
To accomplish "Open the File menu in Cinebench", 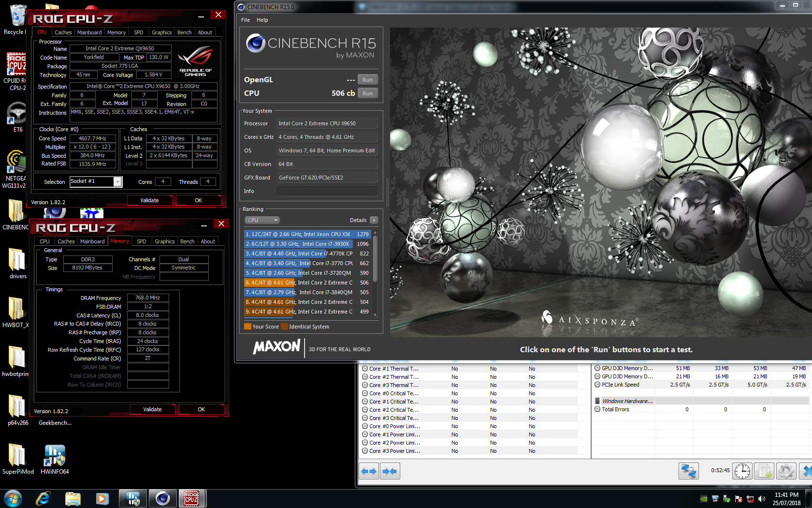I will (x=246, y=20).
